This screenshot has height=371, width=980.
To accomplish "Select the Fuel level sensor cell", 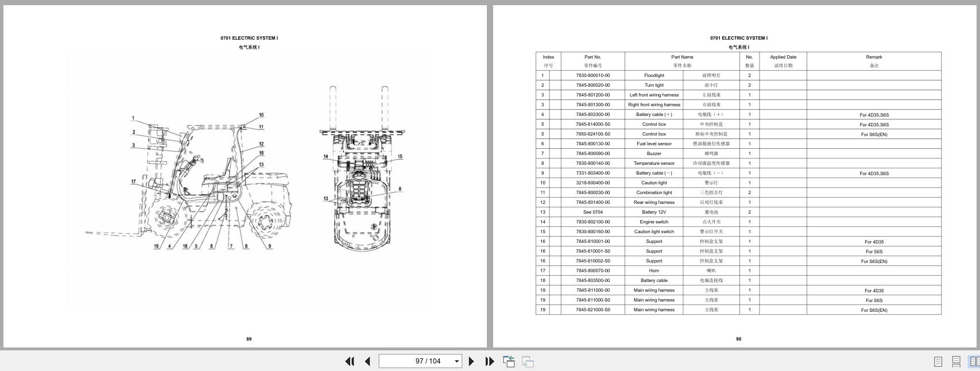I will [654, 144].
